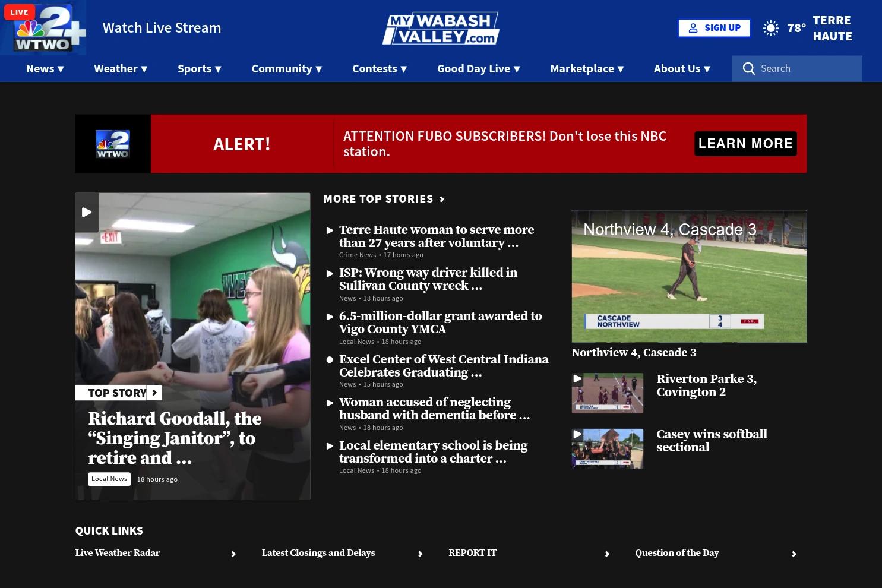Open the MyWabashValley.com home logo
Image resolution: width=882 pixels, height=588 pixels.
(x=440, y=28)
